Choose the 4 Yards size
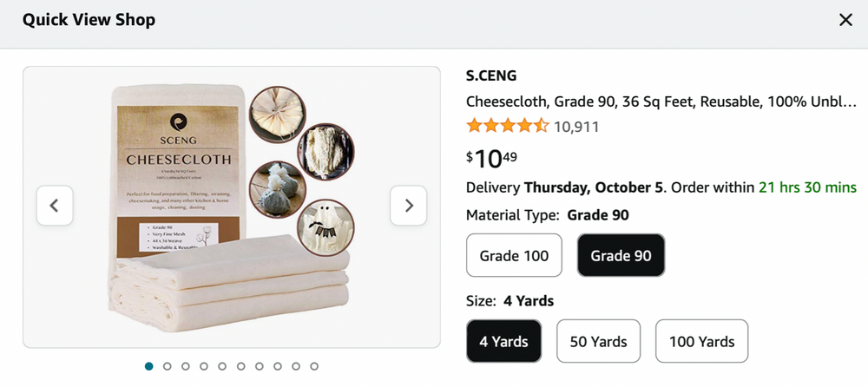Screen dimensions: 868x387 pos(503,341)
